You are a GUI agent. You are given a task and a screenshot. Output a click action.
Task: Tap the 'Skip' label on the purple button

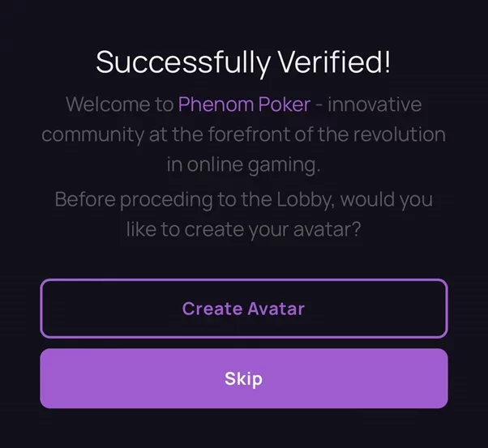pyautogui.click(x=244, y=379)
